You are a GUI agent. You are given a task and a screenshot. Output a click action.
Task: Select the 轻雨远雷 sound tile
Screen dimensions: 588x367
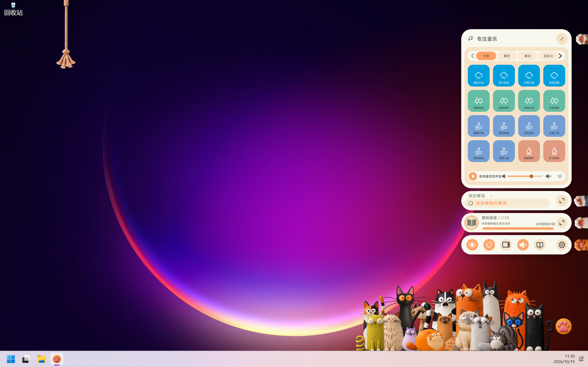pos(554,76)
